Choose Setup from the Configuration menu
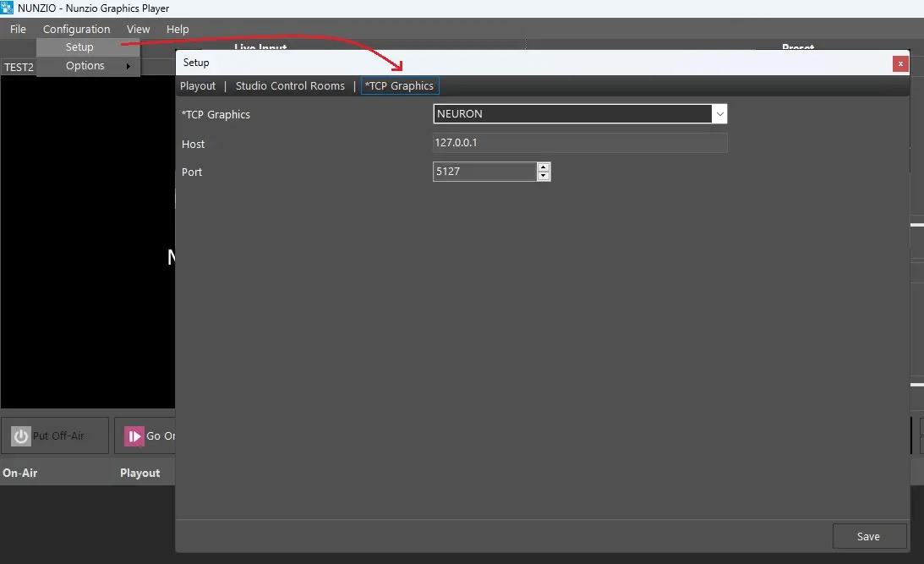 [80, 47]
